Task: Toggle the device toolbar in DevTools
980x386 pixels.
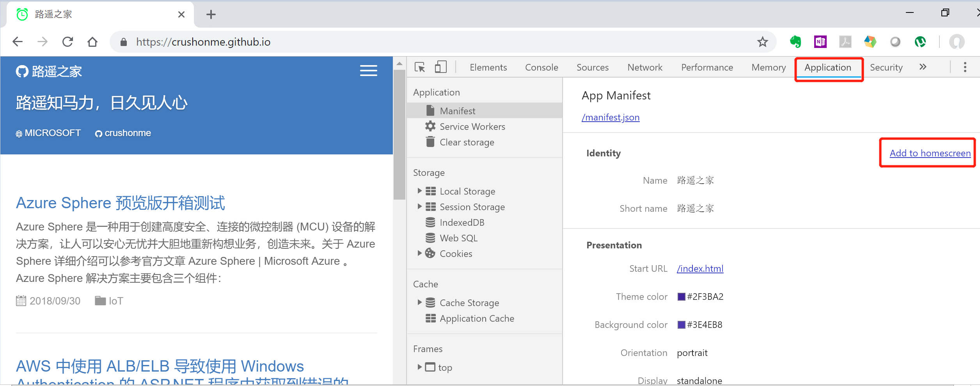Action: click(x=441, y=67)
